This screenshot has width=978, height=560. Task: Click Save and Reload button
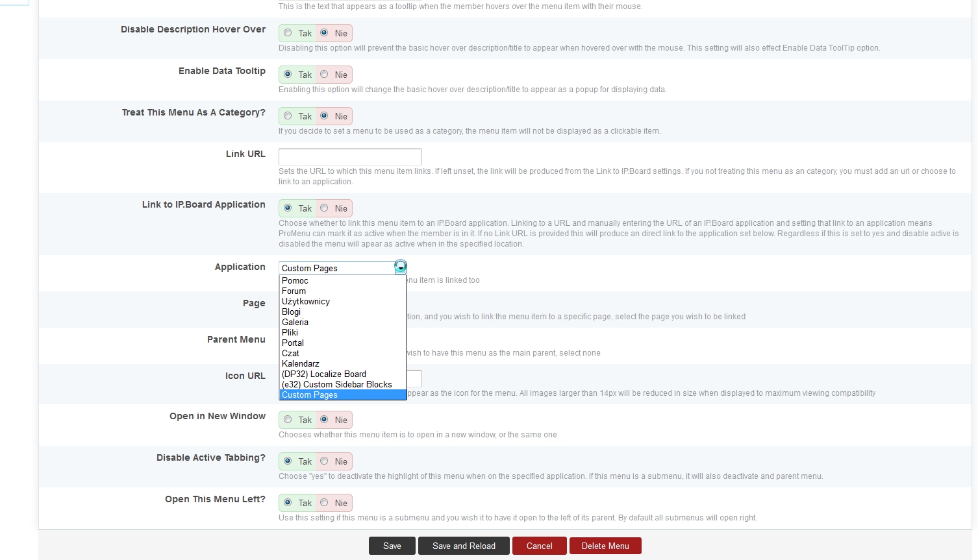(464, 546)
